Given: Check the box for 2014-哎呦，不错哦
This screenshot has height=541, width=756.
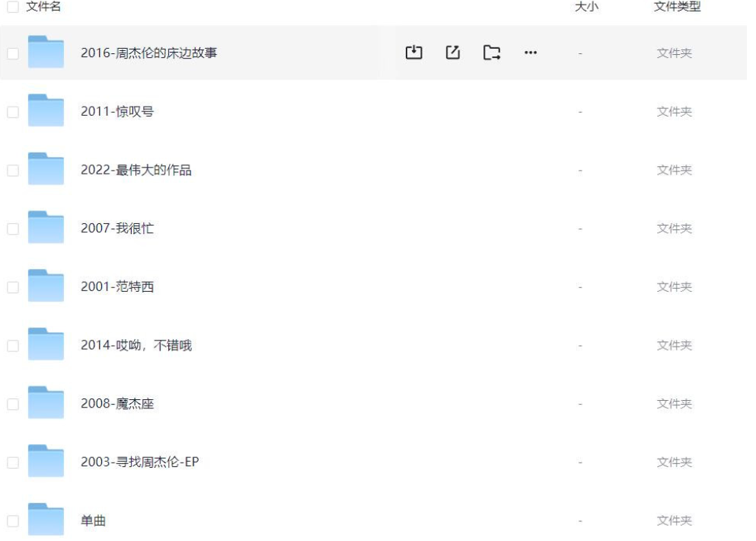Looking at the screenshot, I should pyautogui.click(x=13, y=346).
